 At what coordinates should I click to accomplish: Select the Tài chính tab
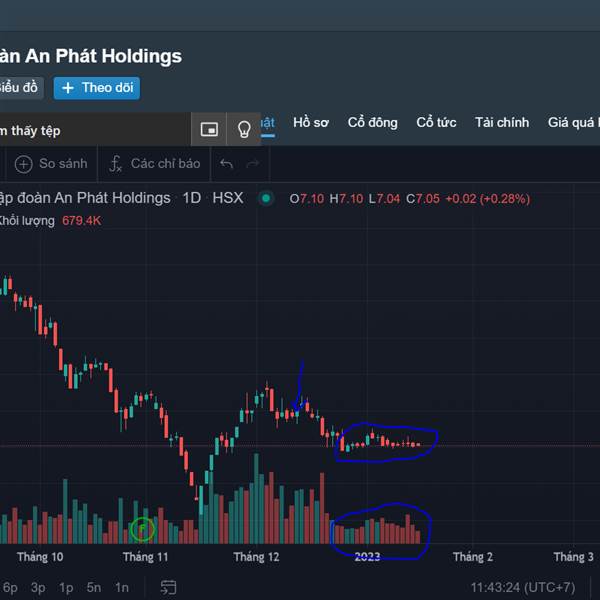click(502, 122)
